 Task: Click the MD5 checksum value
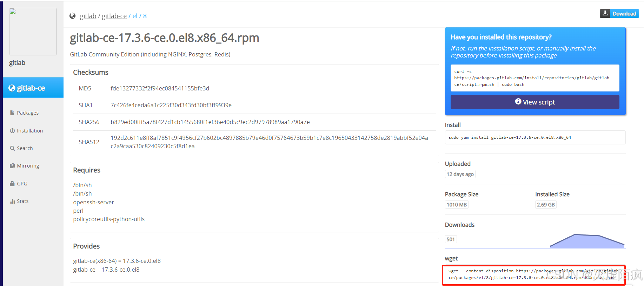point(160,88)
